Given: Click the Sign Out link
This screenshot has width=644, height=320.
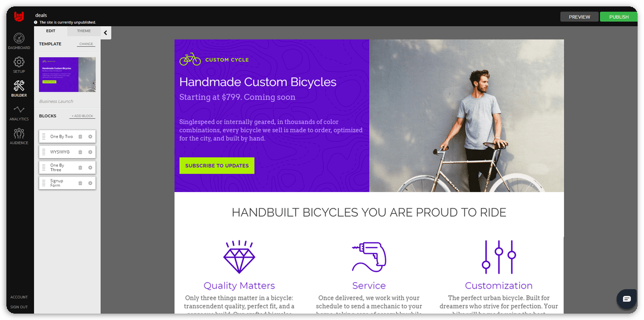Looking at the screenshot, I should point(19,307).
